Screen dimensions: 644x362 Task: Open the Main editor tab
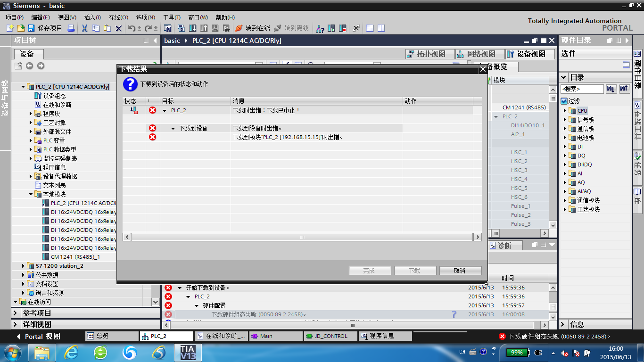[275, 336]
